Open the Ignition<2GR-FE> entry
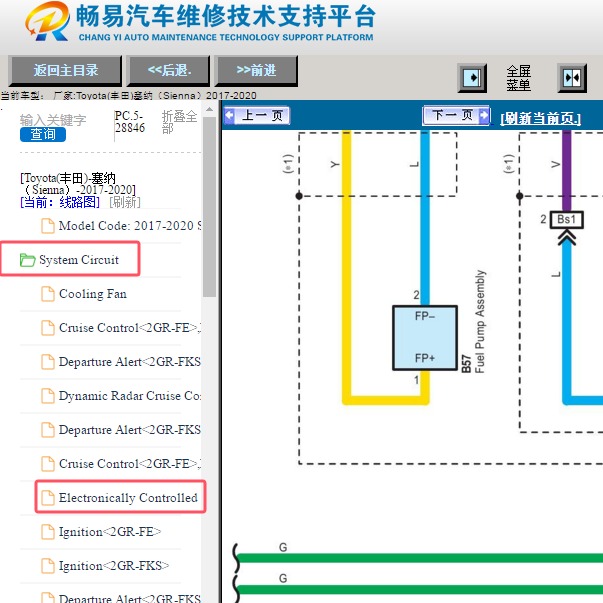 pos(110,532)
